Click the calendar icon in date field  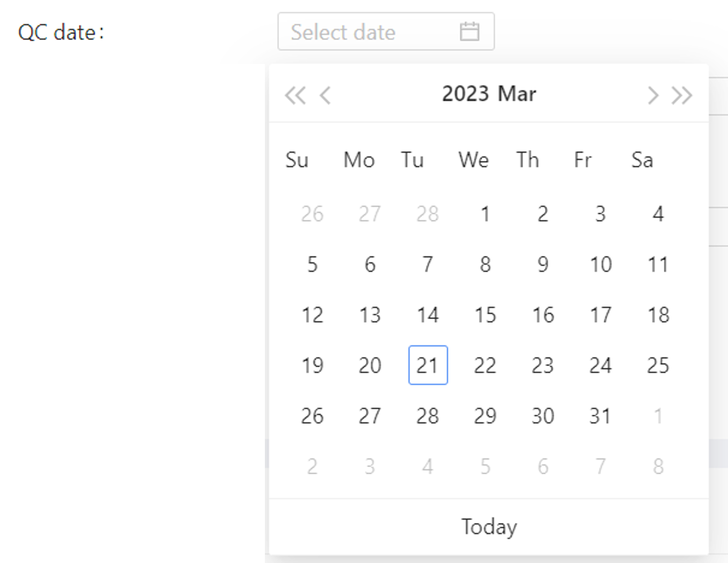click(x=469, y=31)
